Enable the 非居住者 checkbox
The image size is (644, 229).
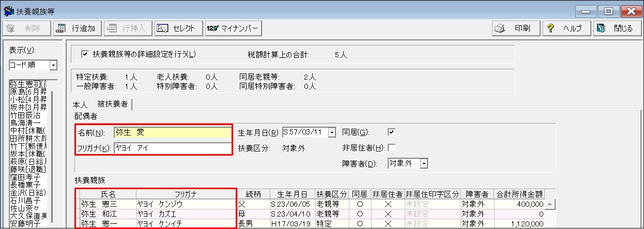(391, 148)
